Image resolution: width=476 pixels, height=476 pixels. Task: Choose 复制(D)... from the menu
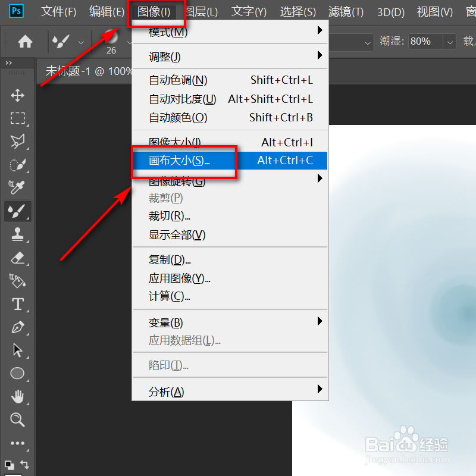tap(231, 259)
